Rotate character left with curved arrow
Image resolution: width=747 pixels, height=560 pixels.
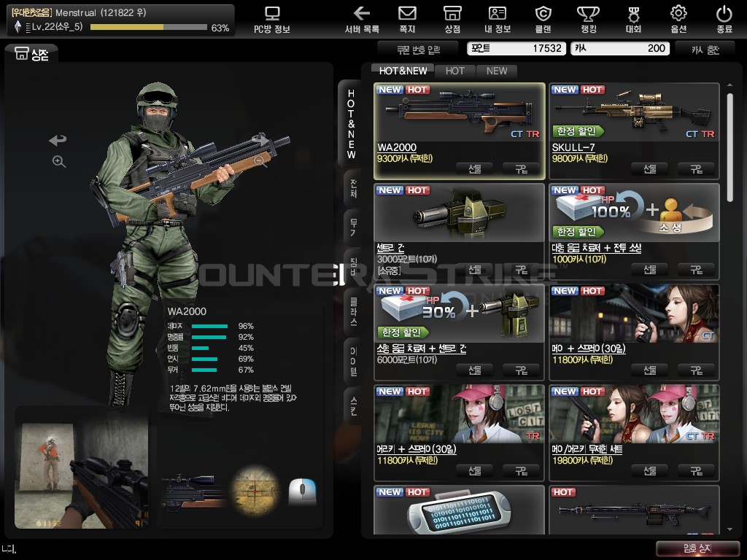[58, 140]
